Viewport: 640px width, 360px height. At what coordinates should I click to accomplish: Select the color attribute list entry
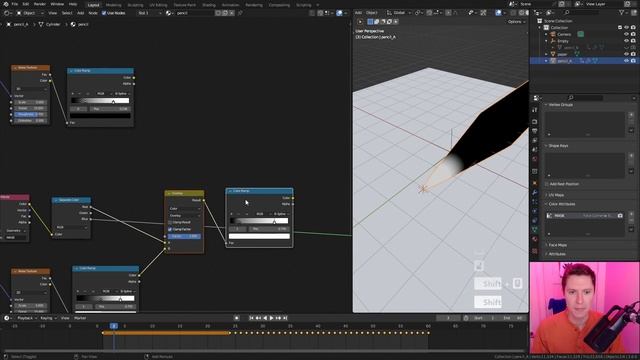(585, 216)
